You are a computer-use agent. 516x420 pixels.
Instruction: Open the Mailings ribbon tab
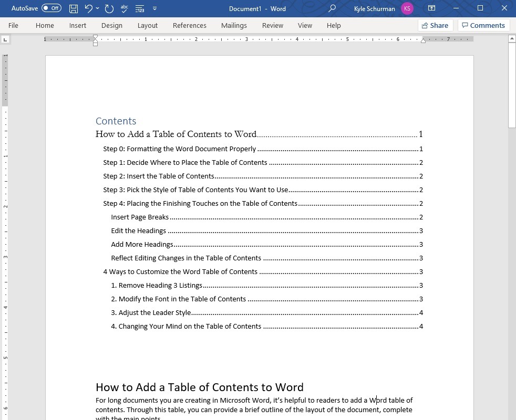[234, 25]
